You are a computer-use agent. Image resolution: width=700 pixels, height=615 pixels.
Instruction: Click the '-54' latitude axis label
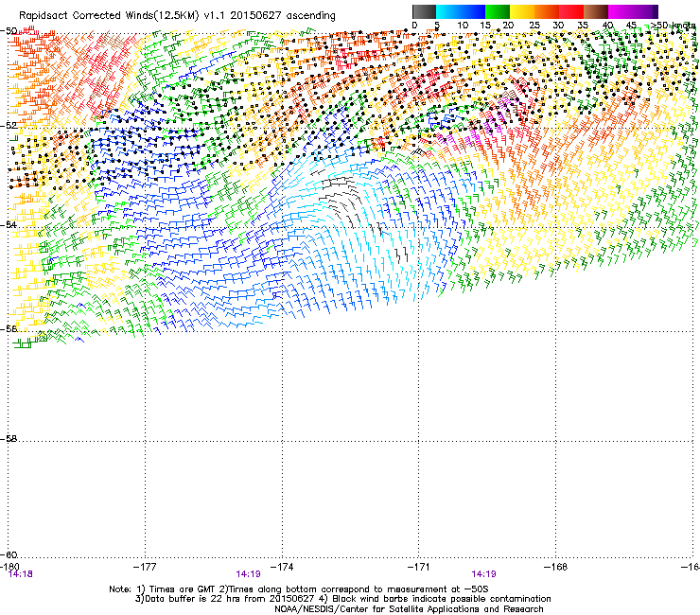point(9,224)
